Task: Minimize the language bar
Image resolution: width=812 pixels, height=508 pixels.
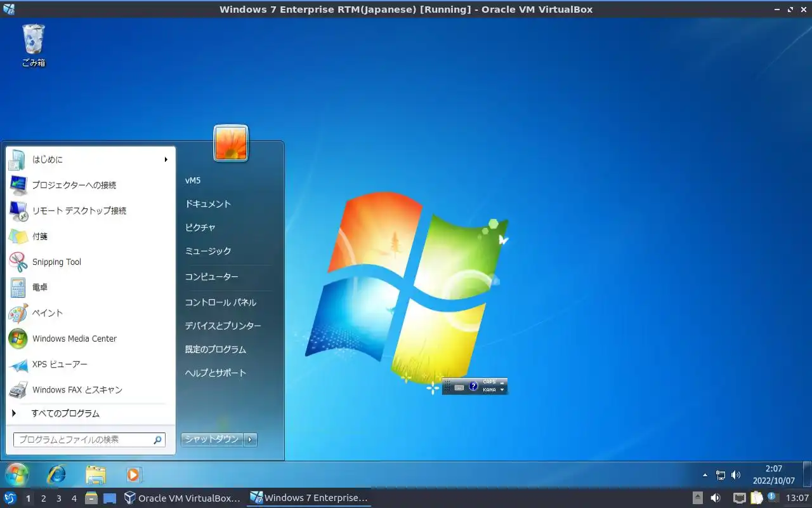Action: pyautogui.click(x=502, y=382)
